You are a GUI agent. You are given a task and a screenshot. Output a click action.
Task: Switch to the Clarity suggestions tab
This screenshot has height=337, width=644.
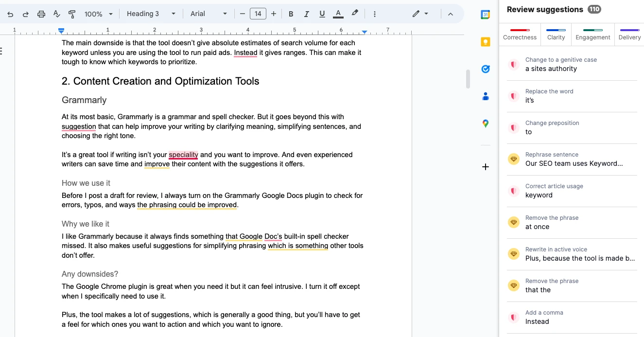(556, 34)
